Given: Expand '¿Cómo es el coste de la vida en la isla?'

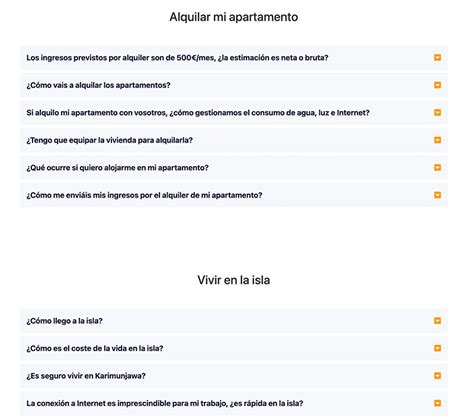Looking at the screenshot, I should click(x=234, y=348).
